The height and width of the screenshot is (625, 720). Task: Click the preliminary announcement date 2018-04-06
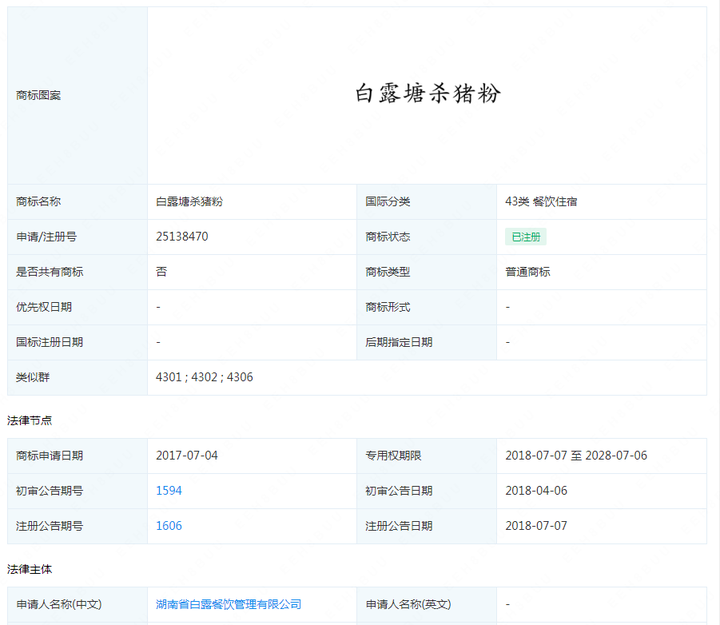click(537, 491)
